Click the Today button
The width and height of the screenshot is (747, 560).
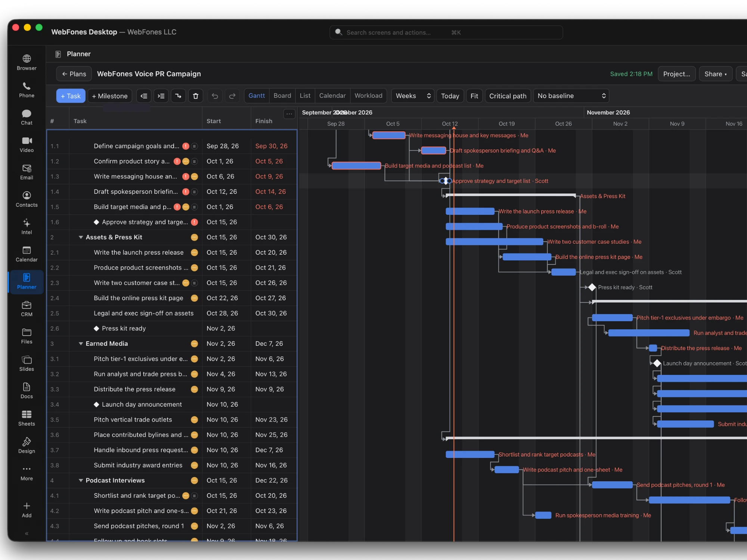pos(450,96)
